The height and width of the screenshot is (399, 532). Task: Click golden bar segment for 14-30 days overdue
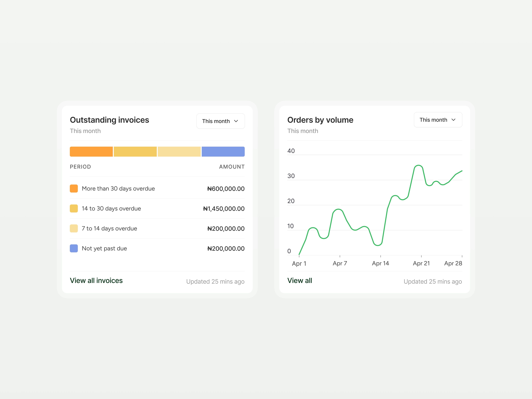pyautogui.click(x=135, y=152)
